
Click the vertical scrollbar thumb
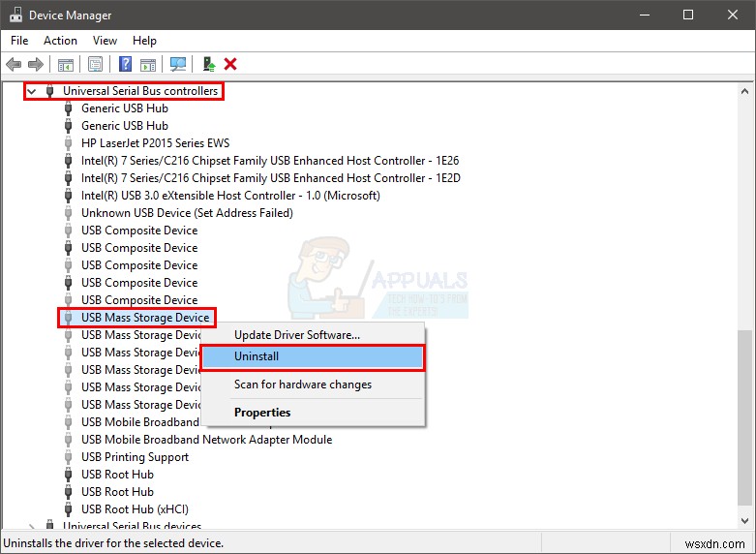coord(744,418)
